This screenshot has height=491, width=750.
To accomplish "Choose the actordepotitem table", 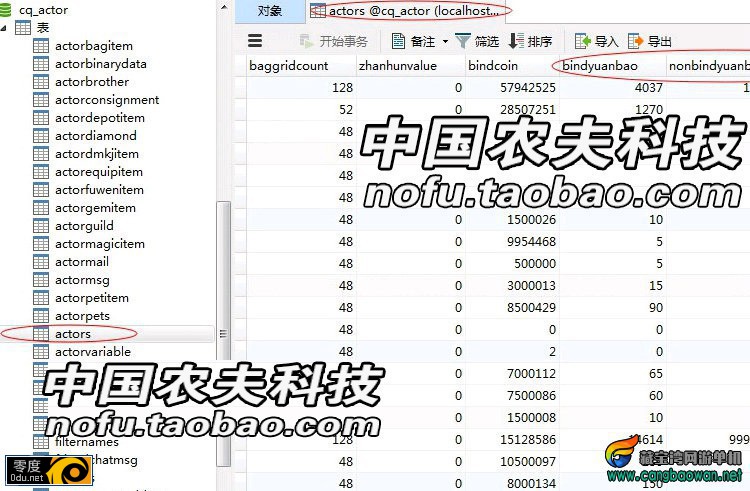I will [99, 118].
